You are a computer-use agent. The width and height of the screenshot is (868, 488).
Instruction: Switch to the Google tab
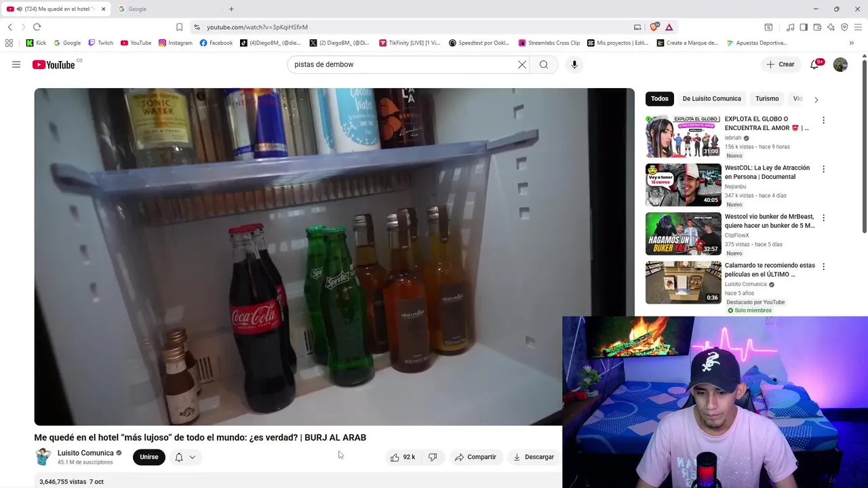166,9
